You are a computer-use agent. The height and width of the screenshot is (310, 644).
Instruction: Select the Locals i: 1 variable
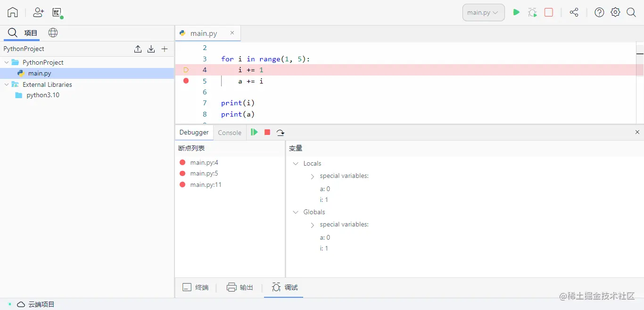324,200
